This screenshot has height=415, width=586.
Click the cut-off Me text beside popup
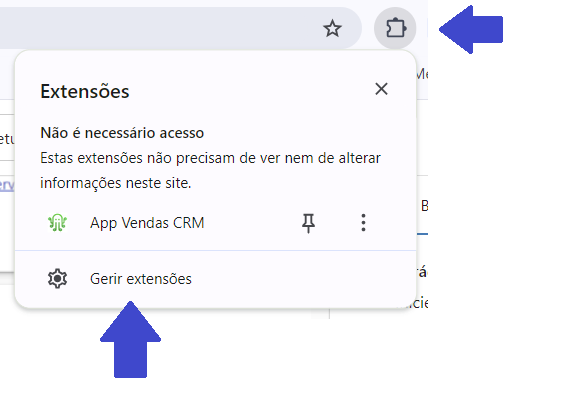pos(422,74)
